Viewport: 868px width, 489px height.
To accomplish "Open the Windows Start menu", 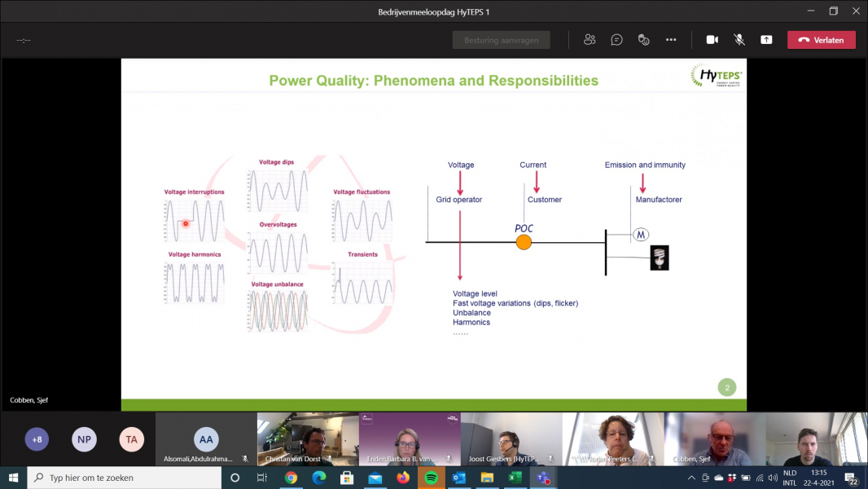I will (13, 478).
